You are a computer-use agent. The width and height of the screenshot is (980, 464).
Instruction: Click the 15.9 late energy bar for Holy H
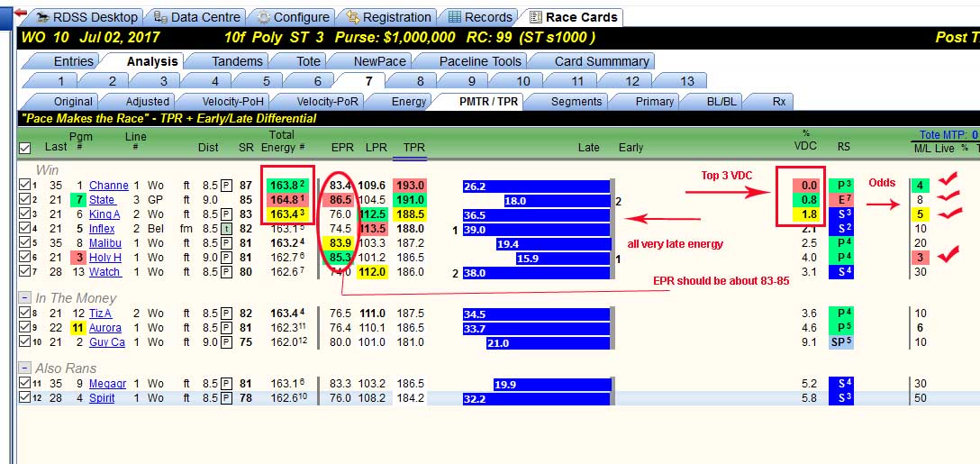pyautogui.click(x=562, y=259)
